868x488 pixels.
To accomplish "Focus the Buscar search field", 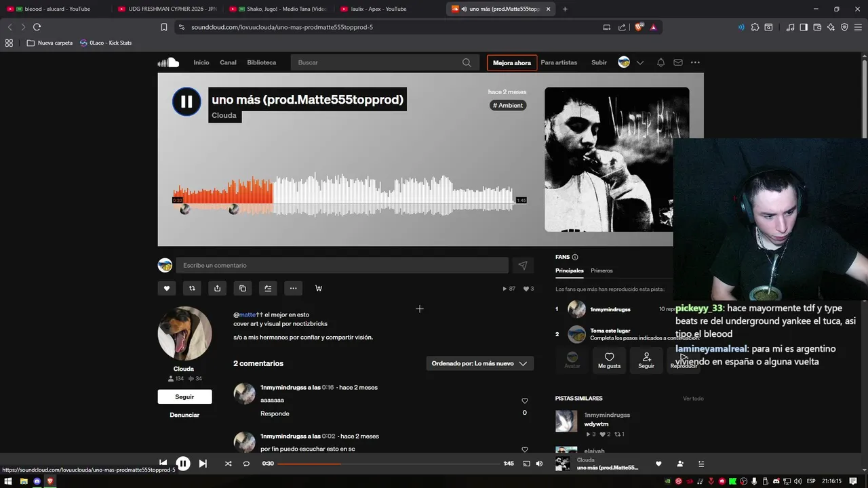I will pyautogui.click(x=384, y=62).
